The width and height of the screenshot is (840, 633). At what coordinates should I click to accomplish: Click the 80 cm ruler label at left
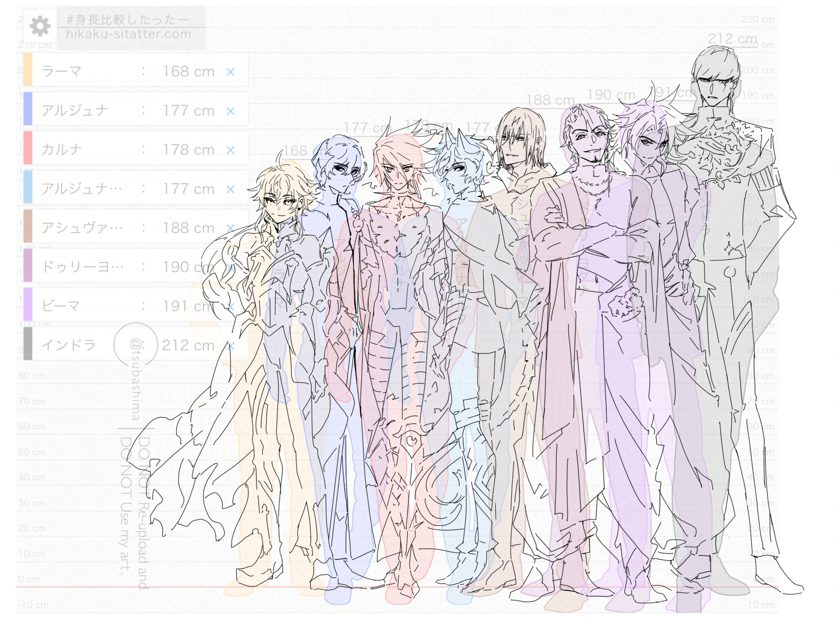coord(32,376)
